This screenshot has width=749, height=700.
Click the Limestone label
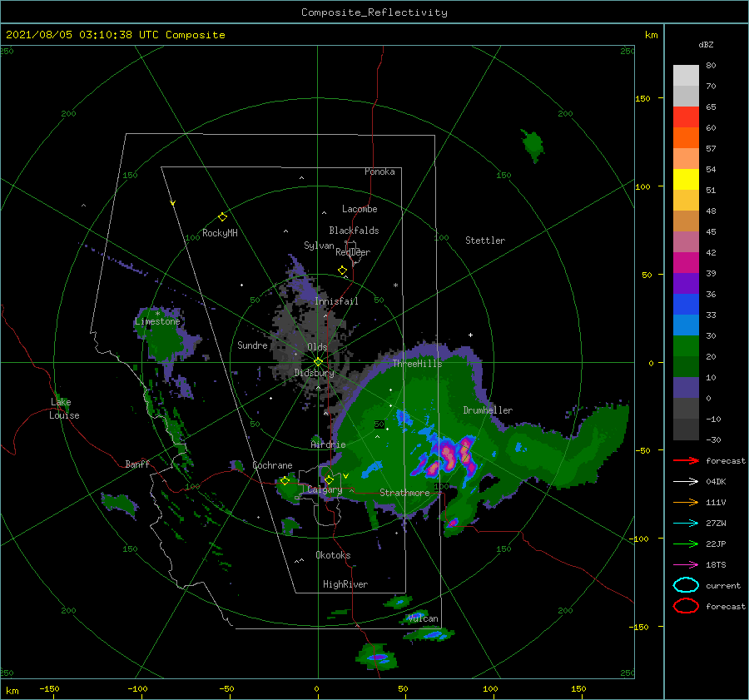[x=157, y=321]
